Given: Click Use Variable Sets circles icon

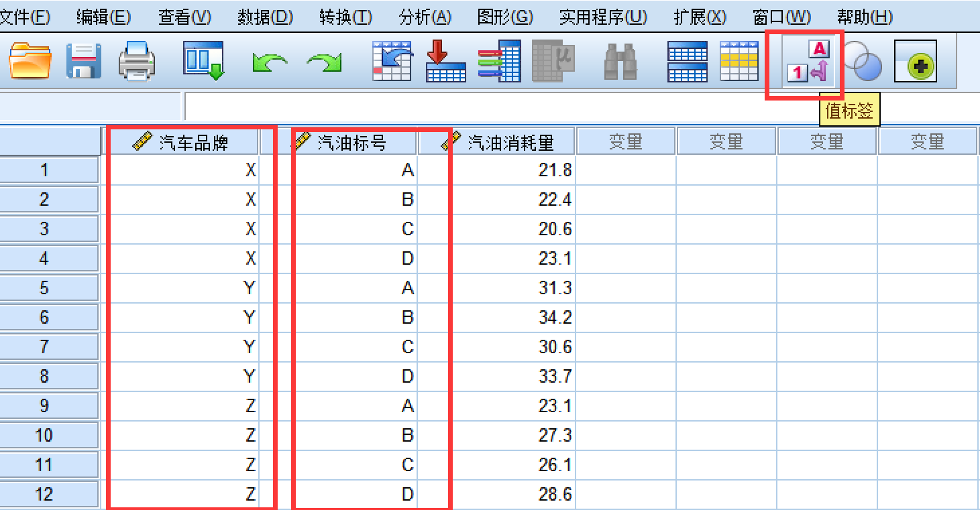Looking at the screenshot, I should coord(863,62).
